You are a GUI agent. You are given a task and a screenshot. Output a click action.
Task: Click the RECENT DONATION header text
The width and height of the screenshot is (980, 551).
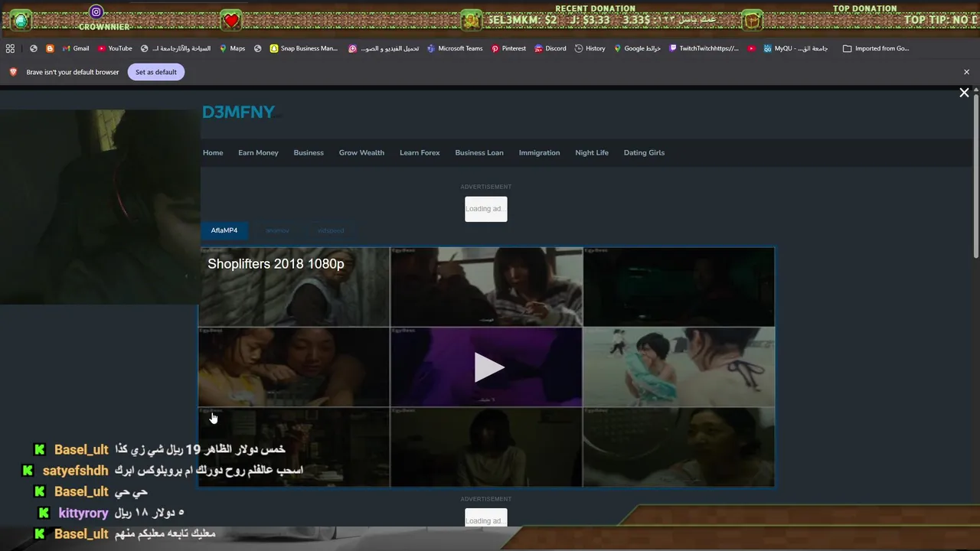pyautogui.click(x=595, y=8)
